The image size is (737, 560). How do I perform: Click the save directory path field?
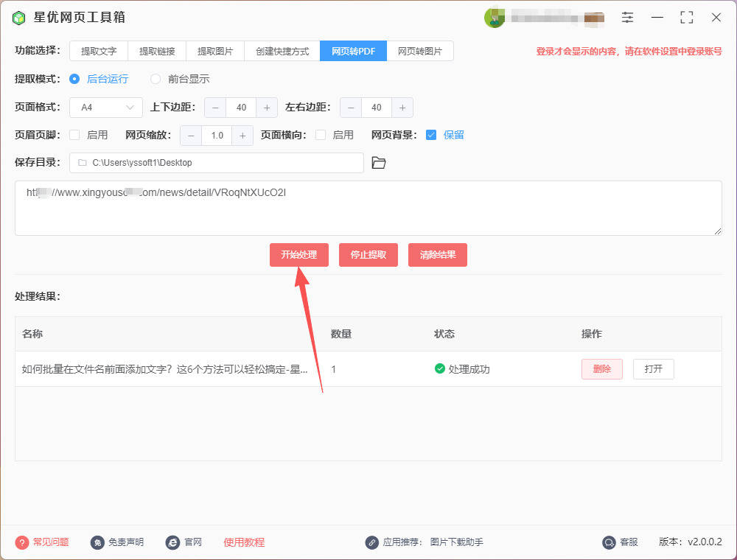pyautogui.click(x=217, y=163)
